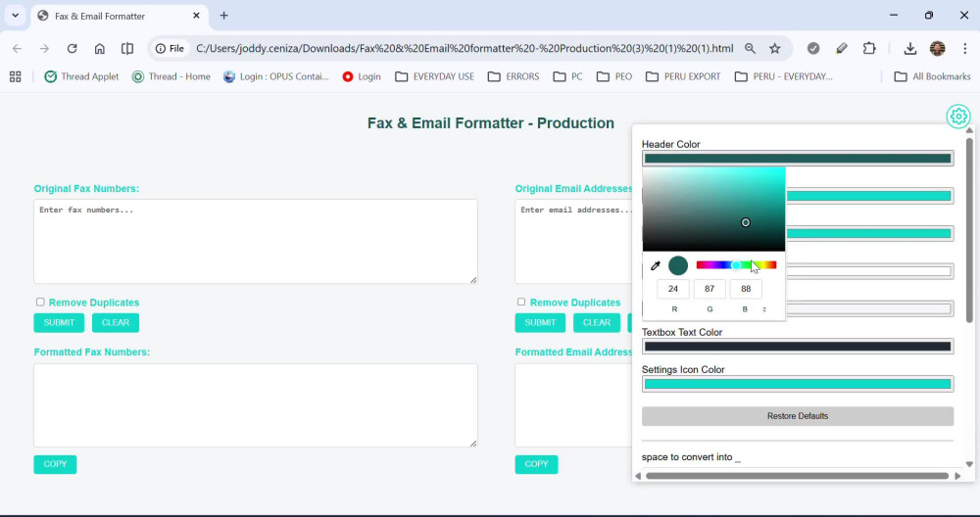Image resolution: width=980 pixels, height=517 pixels.
Task: Click the Original Fax Numbers textarea
Action: click(256, 242)
